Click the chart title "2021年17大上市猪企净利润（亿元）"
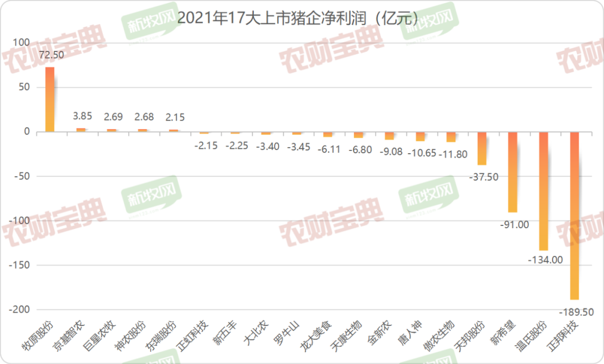The image size is (604, 364). (298, 18)
